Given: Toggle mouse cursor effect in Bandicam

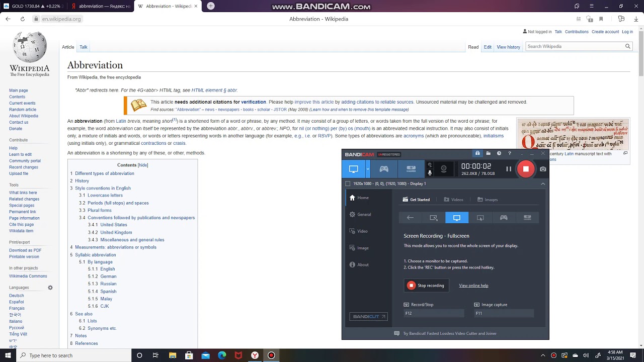Looking at the screenshot, I should (x=430, y=165).
